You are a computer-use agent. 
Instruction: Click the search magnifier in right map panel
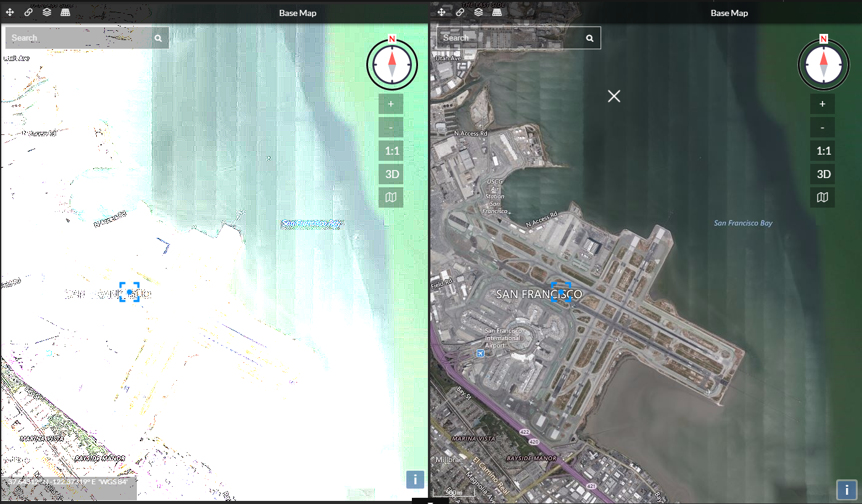click(x=590, y=38)
